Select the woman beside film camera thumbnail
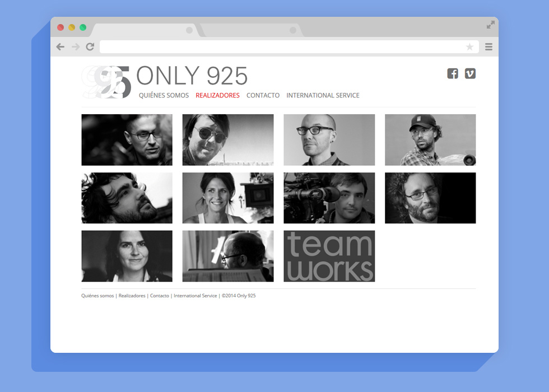Screen dimensions: 549x392 click(x=228, y=198)
